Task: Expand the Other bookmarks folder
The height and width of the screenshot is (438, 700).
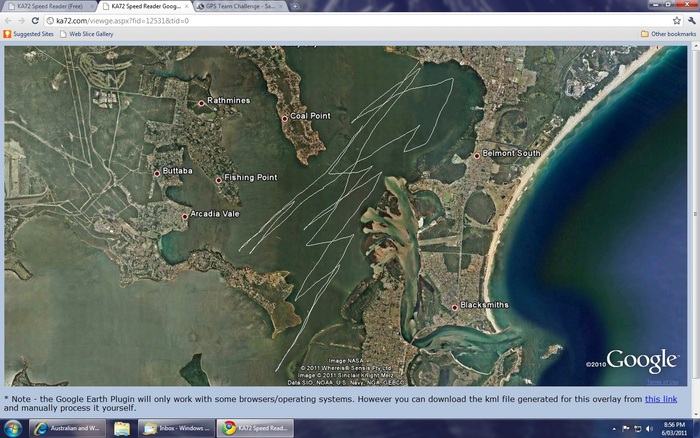Action: pyautogui.click(x=668, y=34)
